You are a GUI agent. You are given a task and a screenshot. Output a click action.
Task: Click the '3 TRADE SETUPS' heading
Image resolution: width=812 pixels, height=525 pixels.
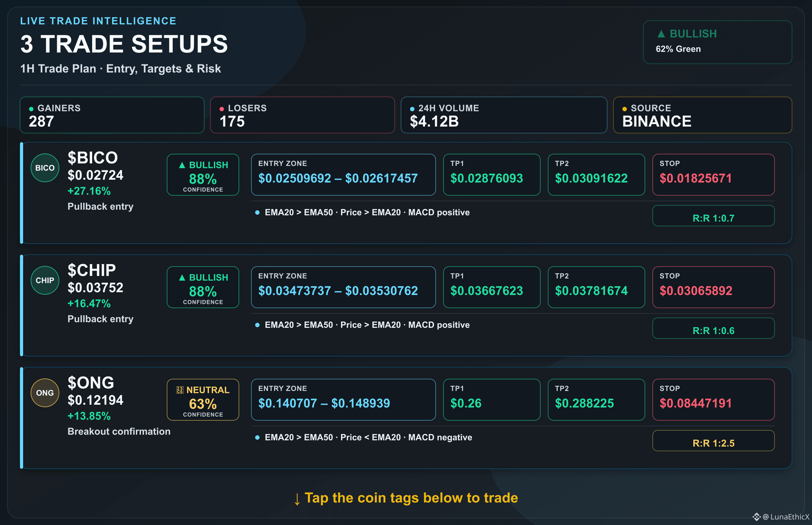(x=124, y=44)
